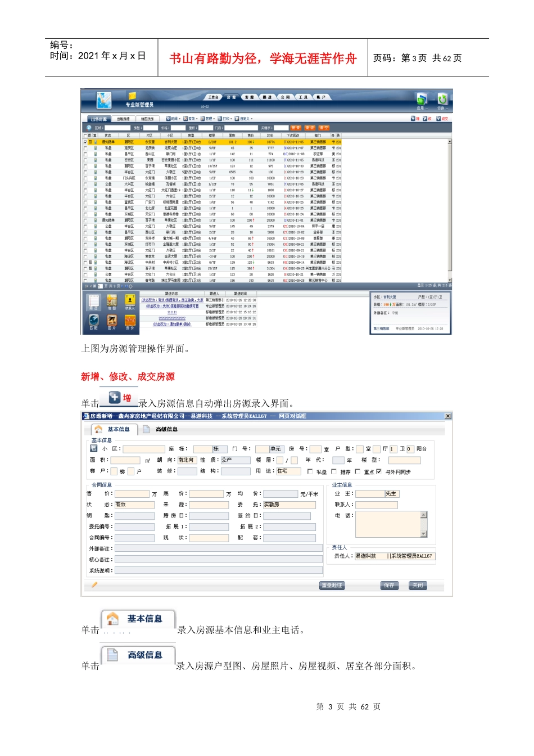Check the 重点 checkbox in dialog
The width and height of the screenshot is (534, 756).
point(357,471)
